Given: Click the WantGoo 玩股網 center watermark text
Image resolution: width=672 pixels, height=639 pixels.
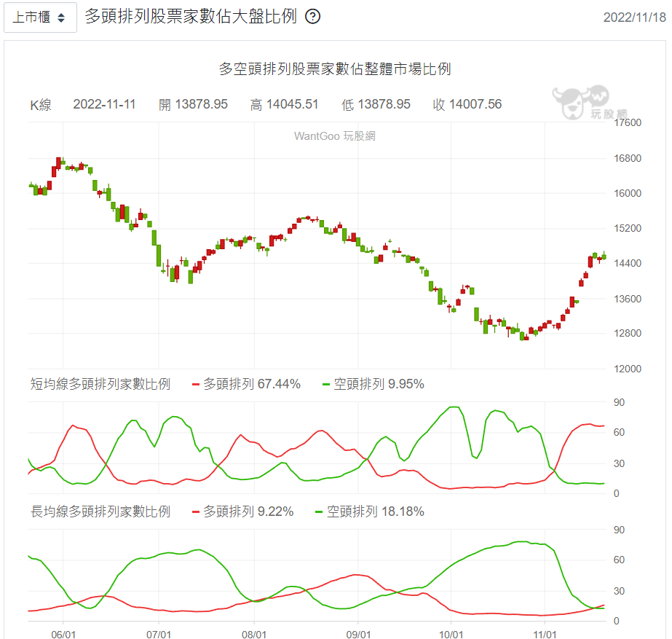Looking at the screenshot, I should coord(335,136).
